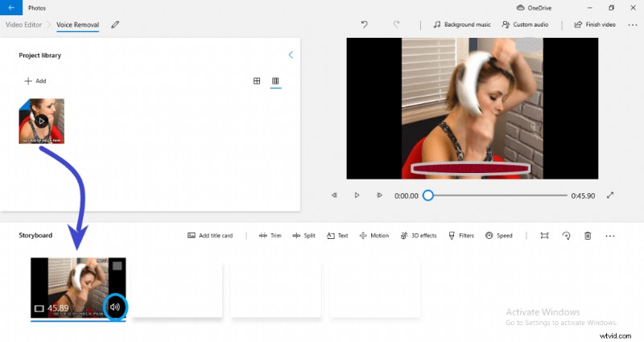The height and width of the screenshot is (342, 644).
Task: Click the Project library heading
Action: pyautogui.click(x=39, y=55)
